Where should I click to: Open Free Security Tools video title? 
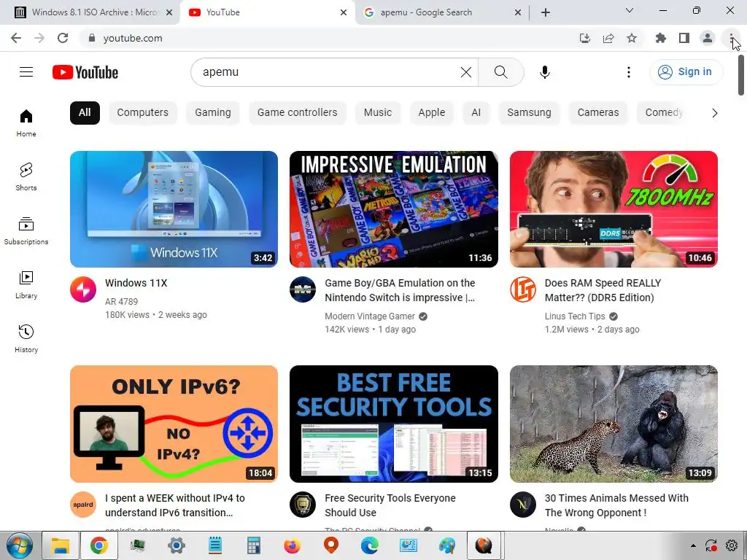390,505
